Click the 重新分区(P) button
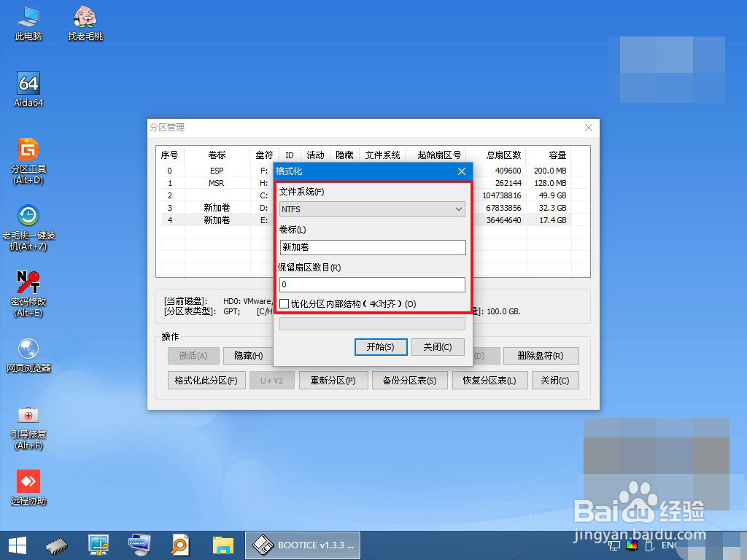 pyautogui.click(x=333, y=381)
